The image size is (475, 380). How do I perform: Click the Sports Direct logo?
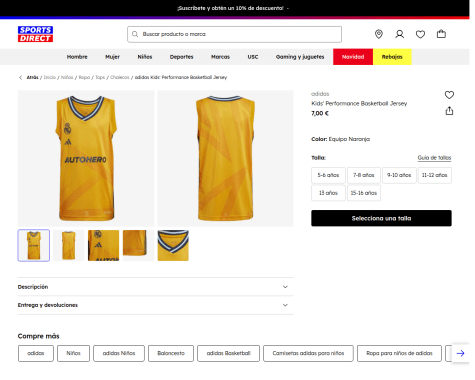coord(35,34)
